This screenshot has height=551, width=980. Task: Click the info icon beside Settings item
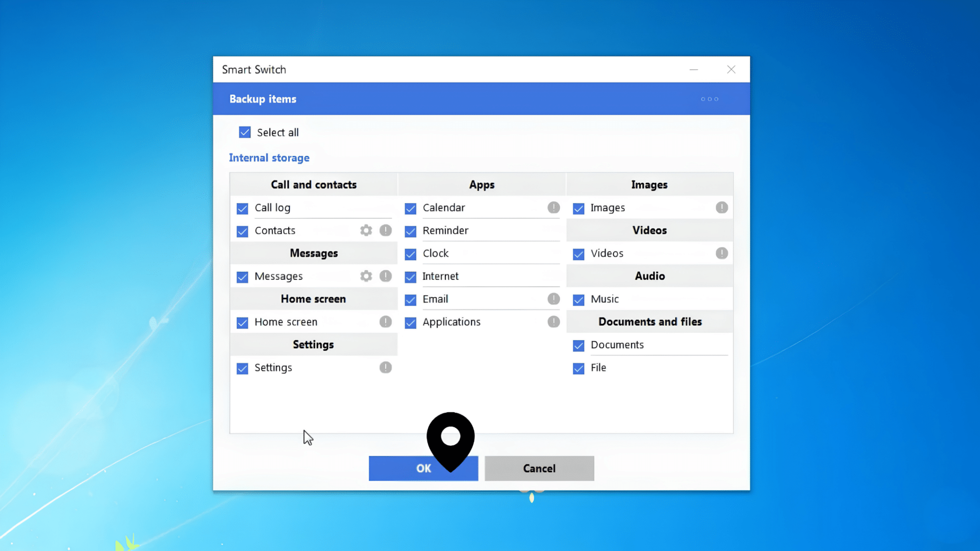[386, 367]
